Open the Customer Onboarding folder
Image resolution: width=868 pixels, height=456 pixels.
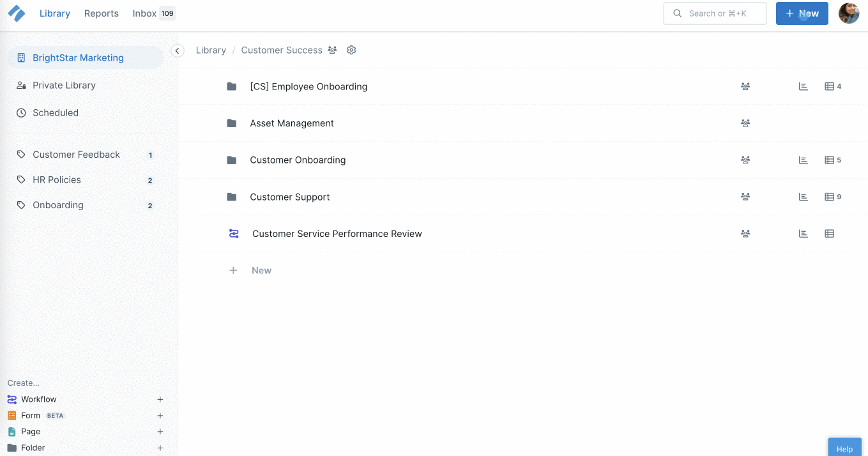tap(298, 160)
